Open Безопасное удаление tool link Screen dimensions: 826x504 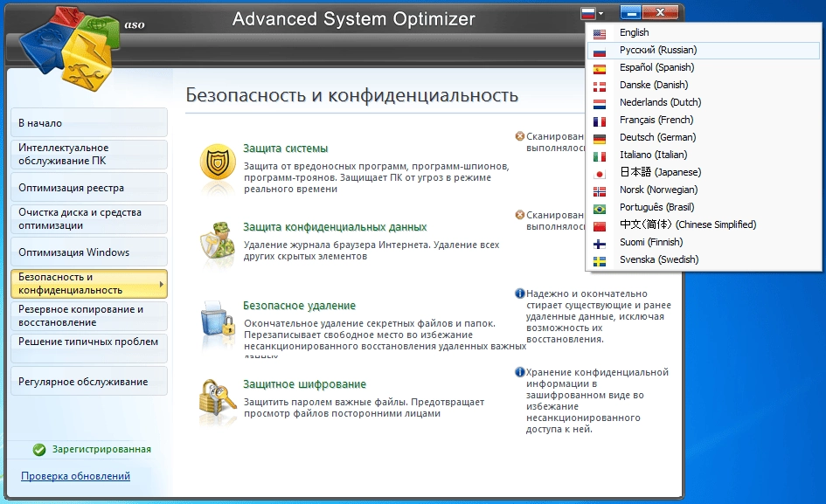coord(299,306)
